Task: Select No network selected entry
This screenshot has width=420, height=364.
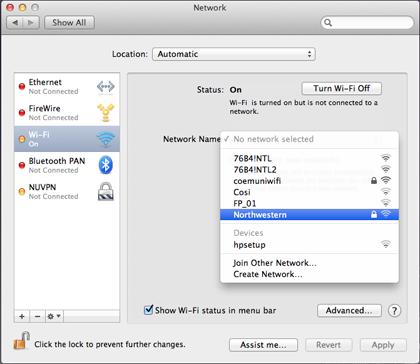Action: 309,139
